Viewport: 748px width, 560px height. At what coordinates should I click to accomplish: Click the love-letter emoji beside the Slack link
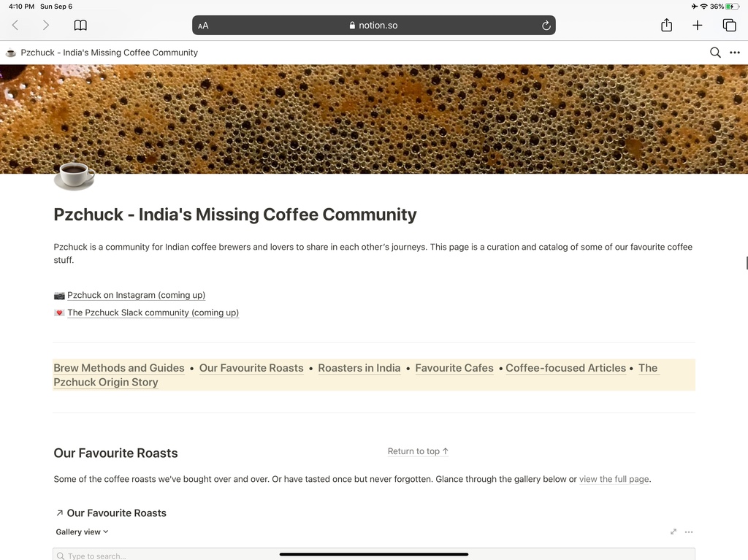(x=59, y=313)
